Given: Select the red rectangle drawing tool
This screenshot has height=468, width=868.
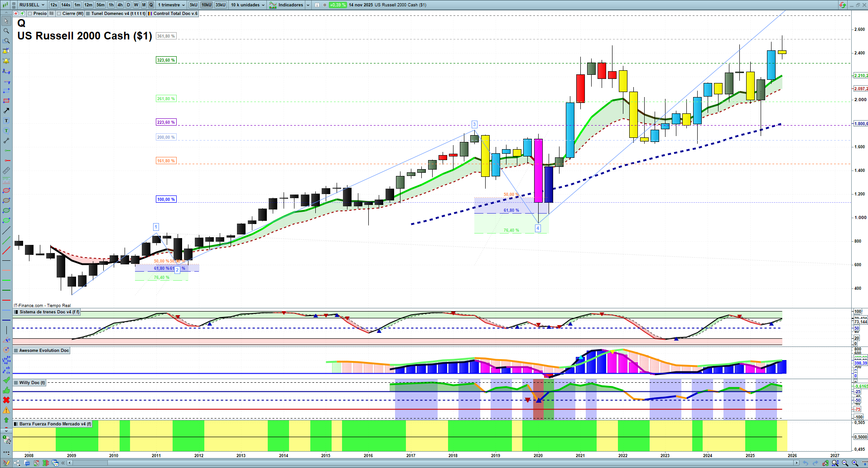Looking at the screenshot, I should [x=6, y=101].
